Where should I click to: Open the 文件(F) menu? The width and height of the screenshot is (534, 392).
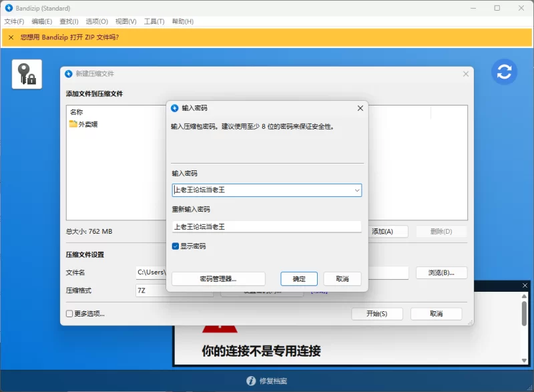14,21
